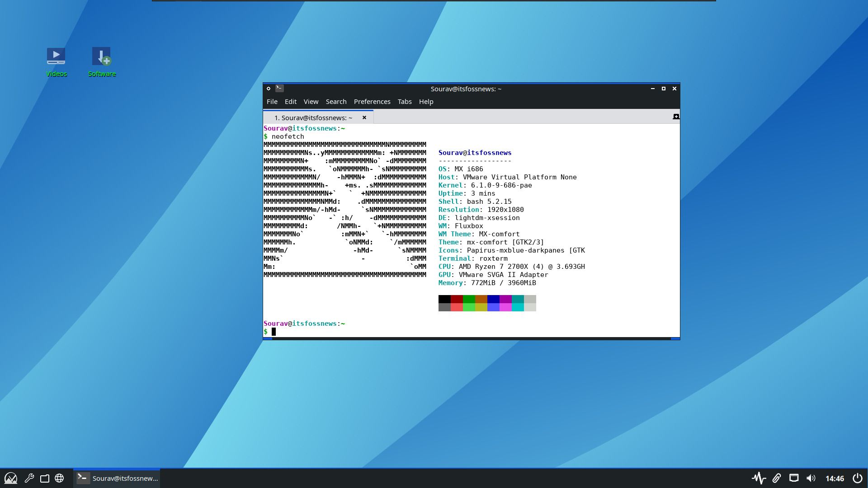
Task: Launch the wrench tools icon in taskbar
Action: tap(29, 478)
